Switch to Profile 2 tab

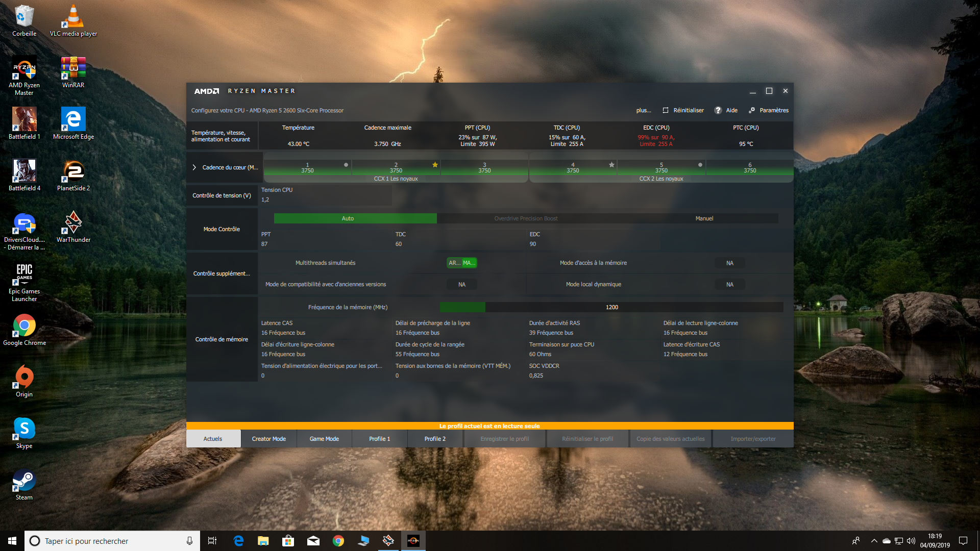coord(435,439)
